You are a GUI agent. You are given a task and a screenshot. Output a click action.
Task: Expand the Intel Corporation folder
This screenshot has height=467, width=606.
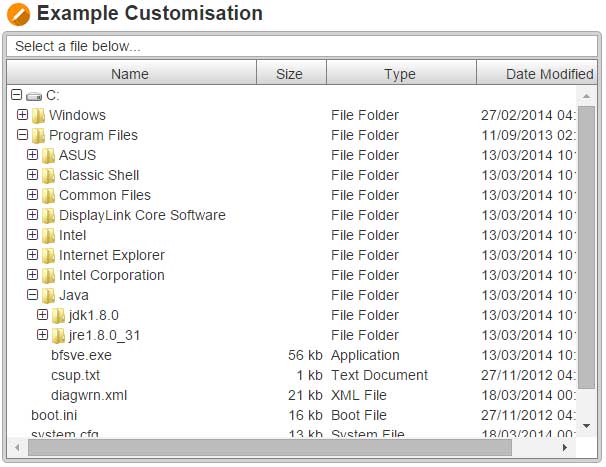coord(32,274)
